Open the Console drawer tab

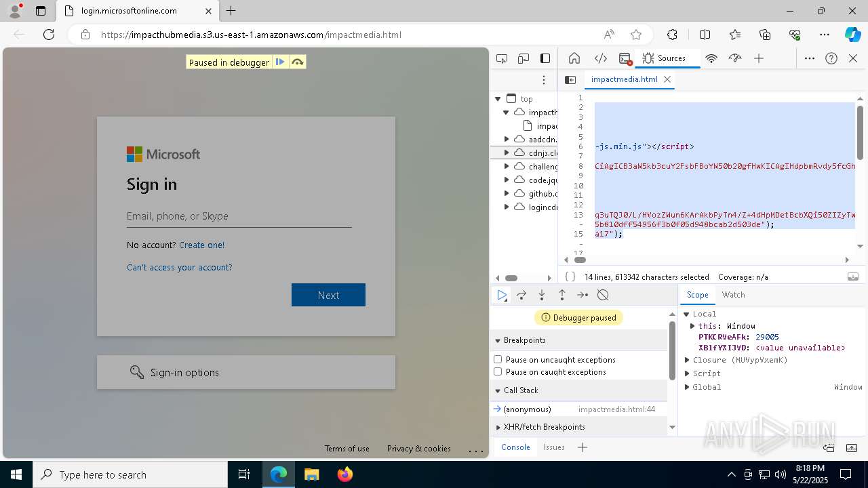pyautogui.click(x=515, y=447)
